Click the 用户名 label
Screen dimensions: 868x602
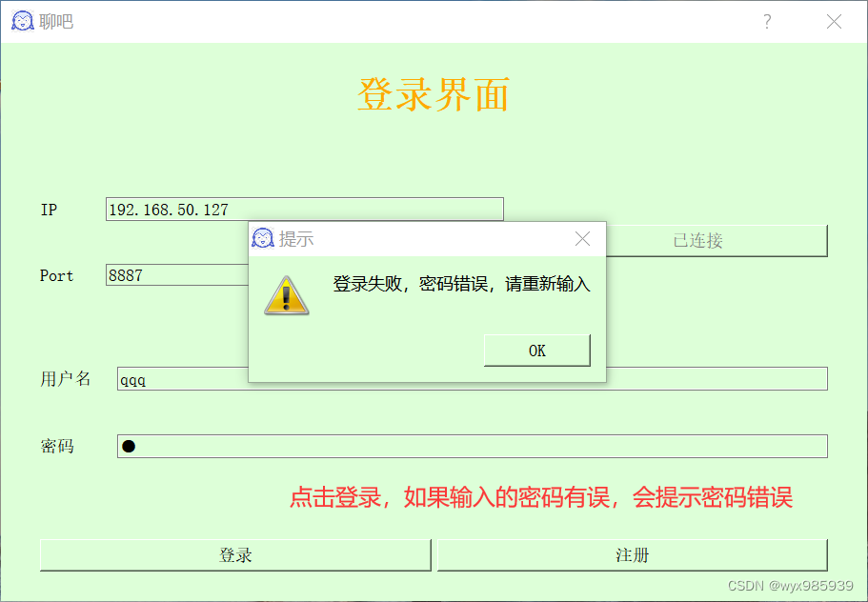(66, 379)
